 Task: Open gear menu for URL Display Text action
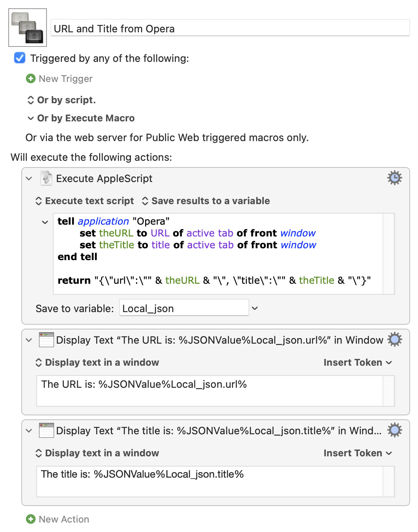coord(394,340)
